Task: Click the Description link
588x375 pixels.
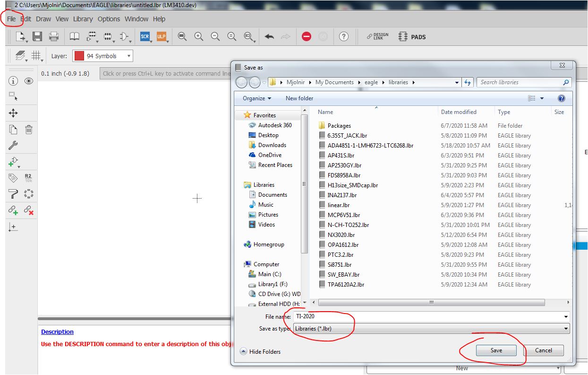Action: point(57,331)
